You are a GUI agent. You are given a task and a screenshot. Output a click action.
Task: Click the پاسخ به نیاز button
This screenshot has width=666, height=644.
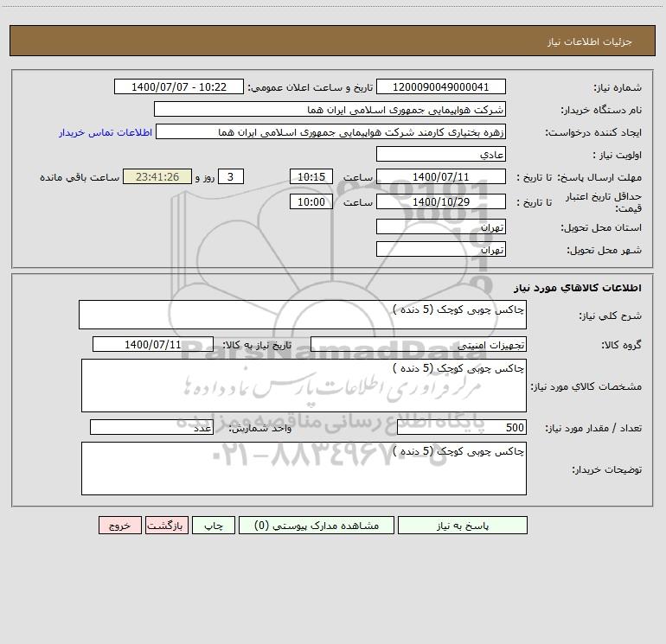pyautogui.click(x=463, y=525)
